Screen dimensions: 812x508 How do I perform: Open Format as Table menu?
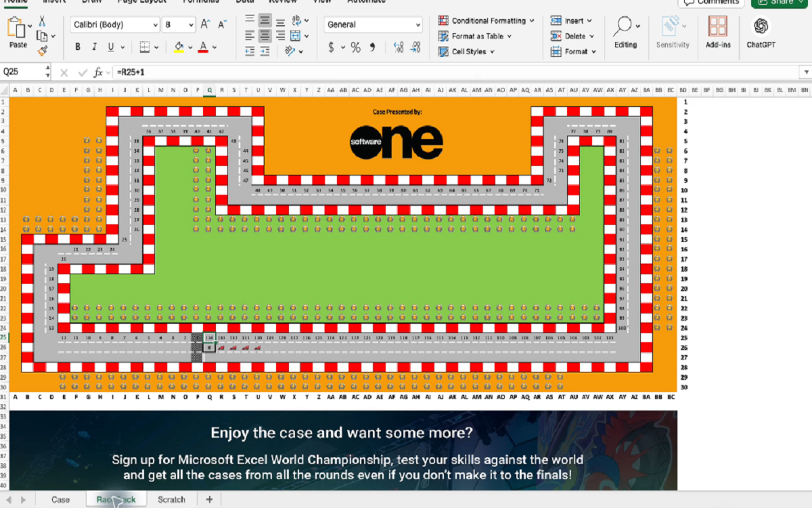pos(475,36)
